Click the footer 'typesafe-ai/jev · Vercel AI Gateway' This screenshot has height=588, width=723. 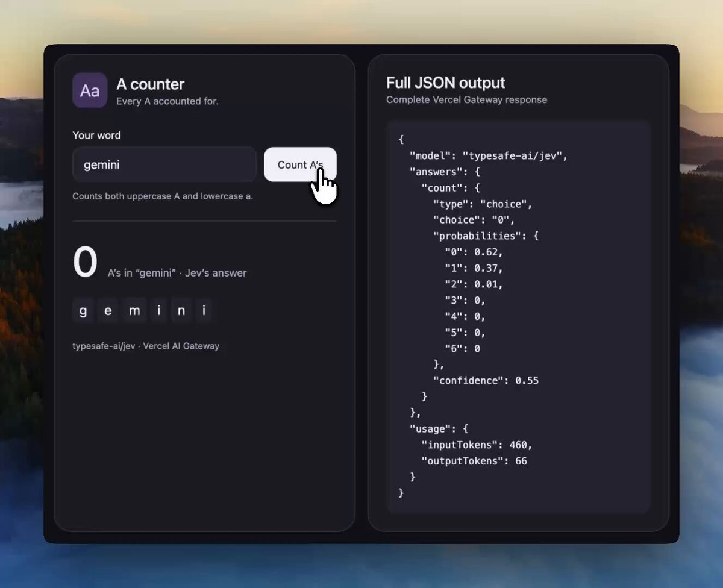tap(146, 346)
